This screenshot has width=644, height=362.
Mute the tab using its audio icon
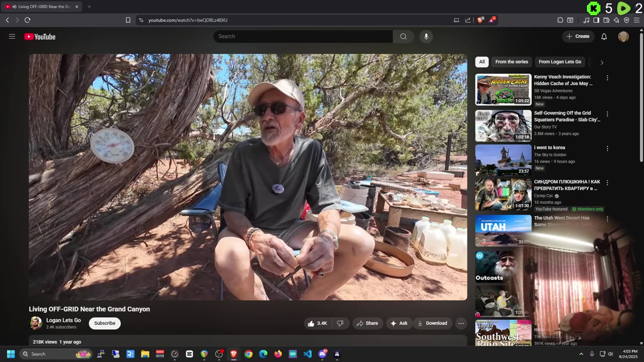(14, 7)
